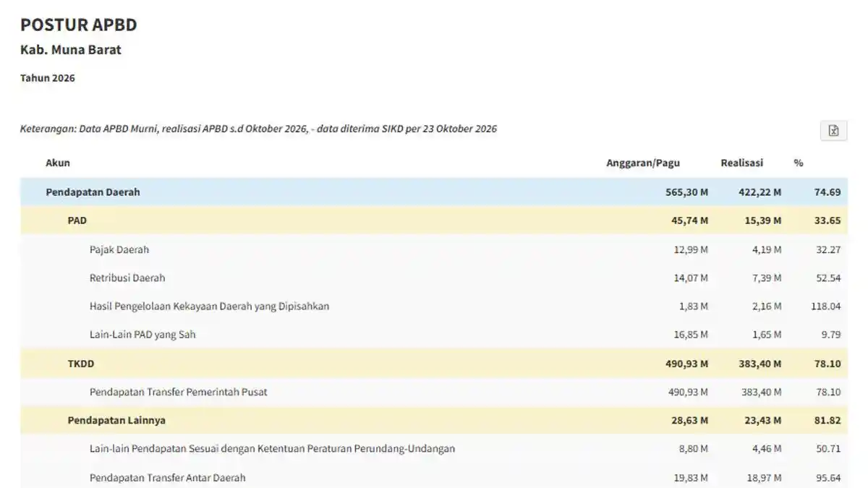Select the 15,39 M realization for PAD
Screen dimensions: 868x488
coord(763,221)
